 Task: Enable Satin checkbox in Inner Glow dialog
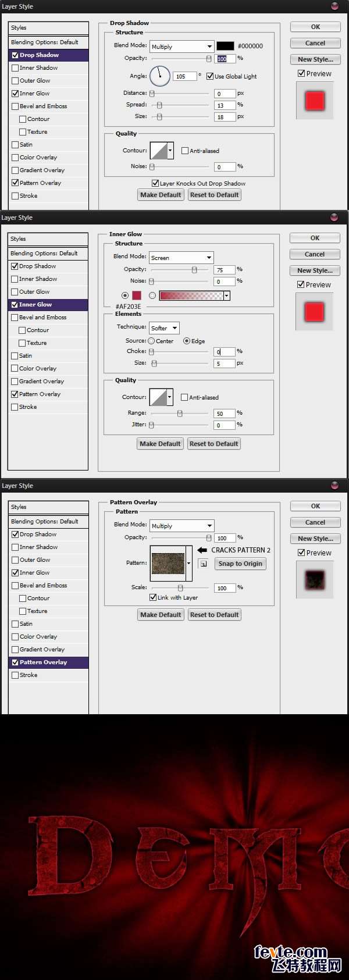tap(15, 356)
